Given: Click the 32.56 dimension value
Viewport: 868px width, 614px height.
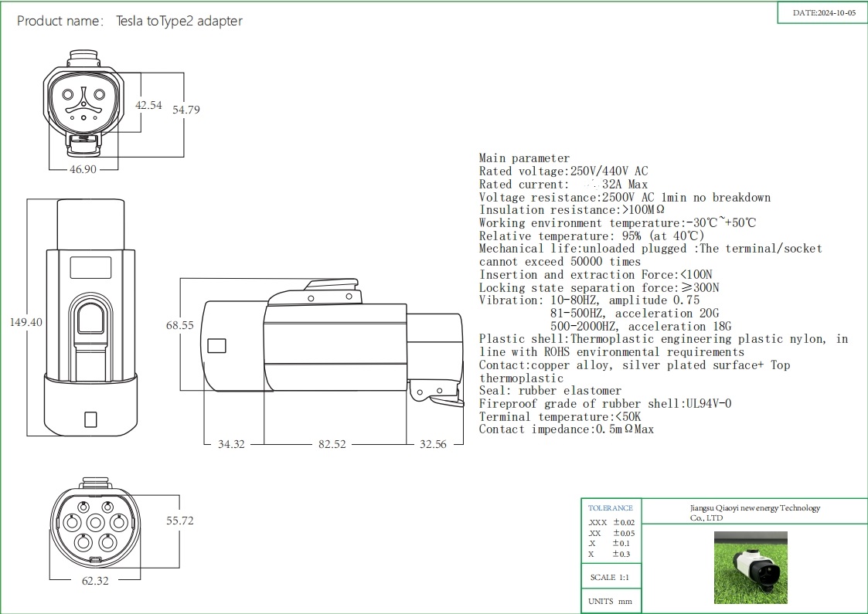Looking at the screenshot, I should coord(433,445).
